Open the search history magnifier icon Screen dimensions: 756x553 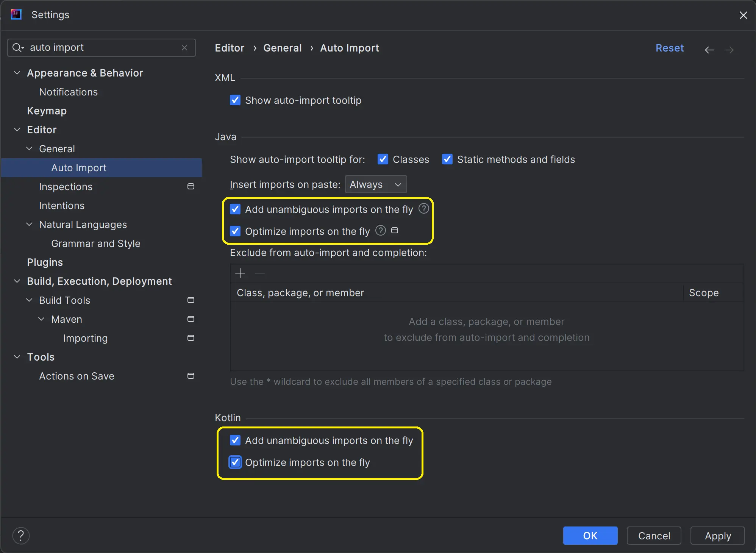tap(18, 48)
